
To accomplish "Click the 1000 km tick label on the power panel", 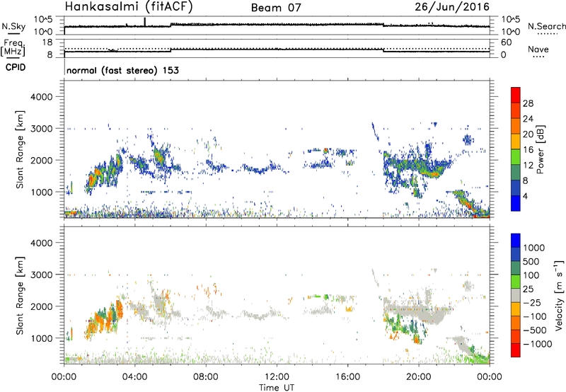I will [x=42, y=192].
